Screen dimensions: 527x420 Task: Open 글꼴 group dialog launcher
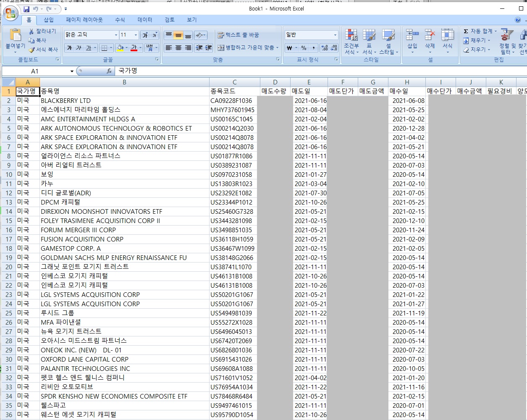(157, 60)
